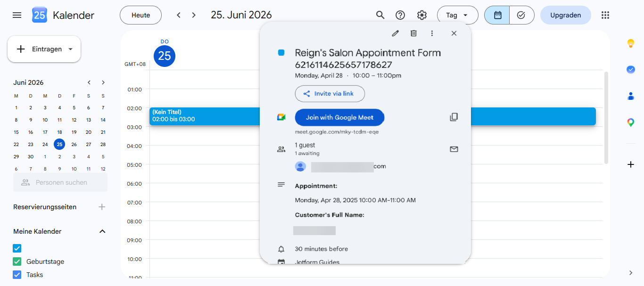Add a Reservierungsseiten booking page

(102, 207)
